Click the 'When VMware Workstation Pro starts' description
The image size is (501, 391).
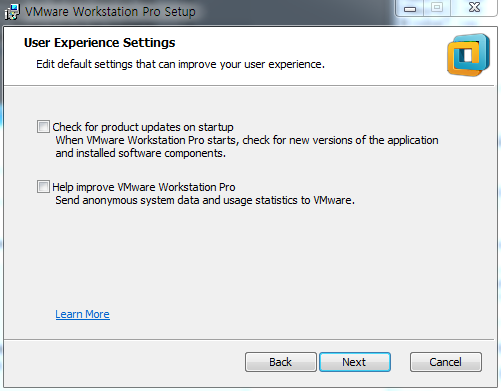[x=247, y=140]
